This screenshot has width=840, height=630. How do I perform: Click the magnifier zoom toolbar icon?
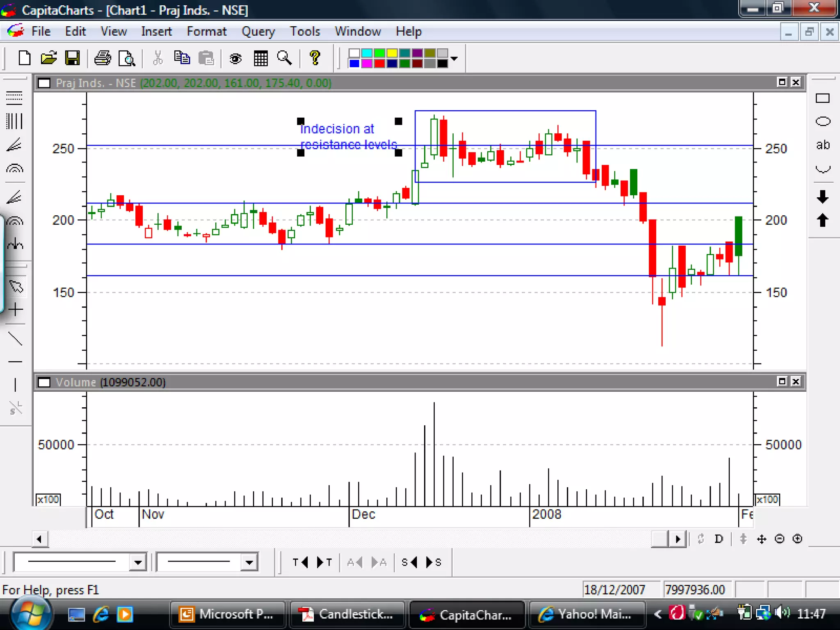pos(284,58)
